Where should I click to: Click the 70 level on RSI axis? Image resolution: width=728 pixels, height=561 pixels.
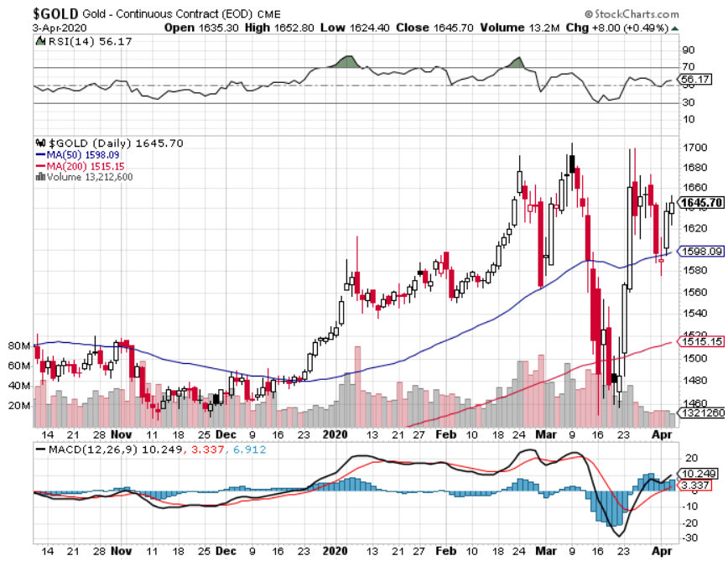tap(689, 67)
